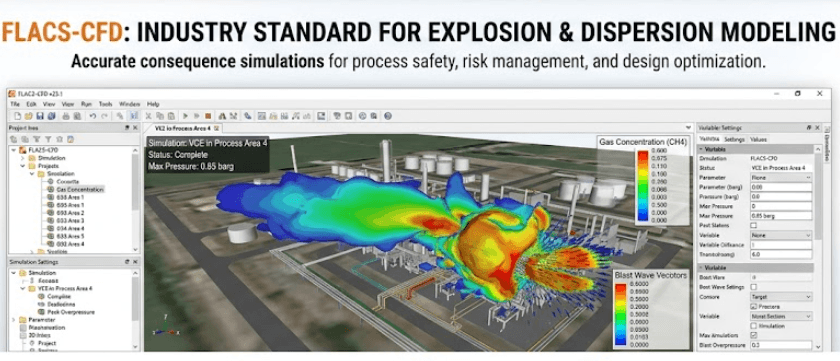Start the simulation with green Play icon
The height and width of the screenshot is (361, 840).
point(185,116)
